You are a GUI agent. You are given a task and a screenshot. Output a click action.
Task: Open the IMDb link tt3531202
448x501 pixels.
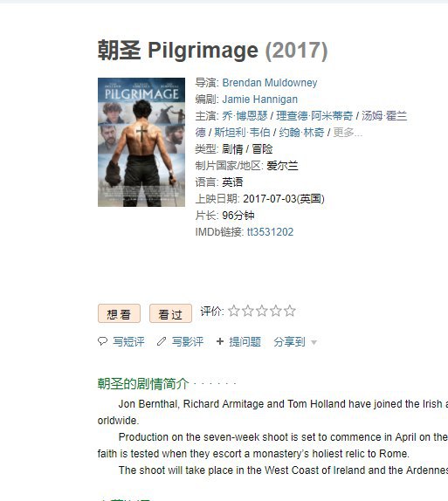(x=270, y=231)
